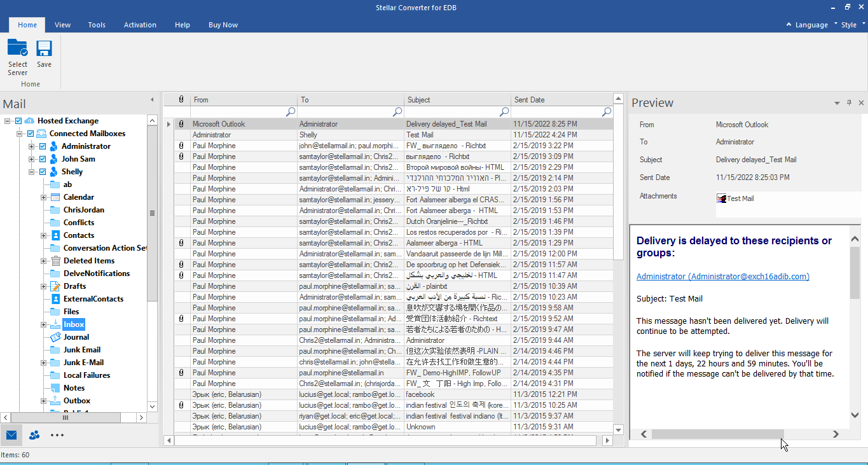Open the Administrator email address link
Viewport: 868px width, 465px height.
(x=723, y=276)
